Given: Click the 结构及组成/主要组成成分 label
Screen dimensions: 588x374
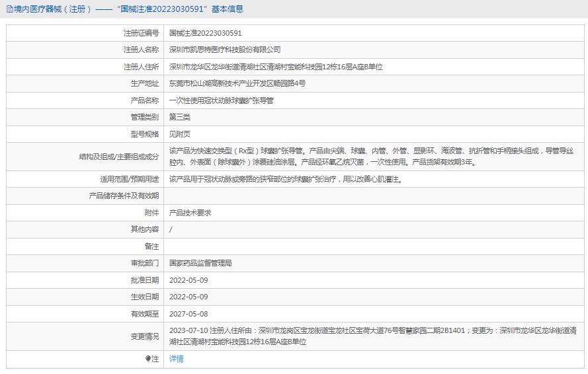Looking at the screenshot, I should tap(119, 157).
